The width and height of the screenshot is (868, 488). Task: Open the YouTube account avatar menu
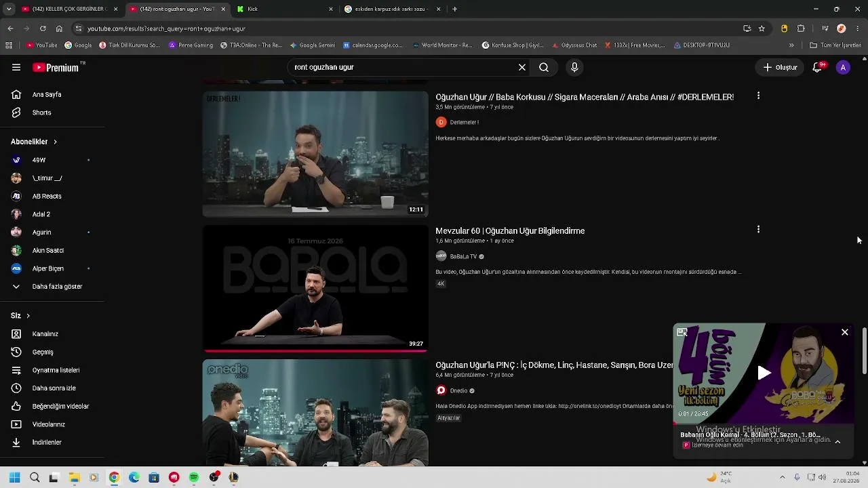click(x=843, y=68)
